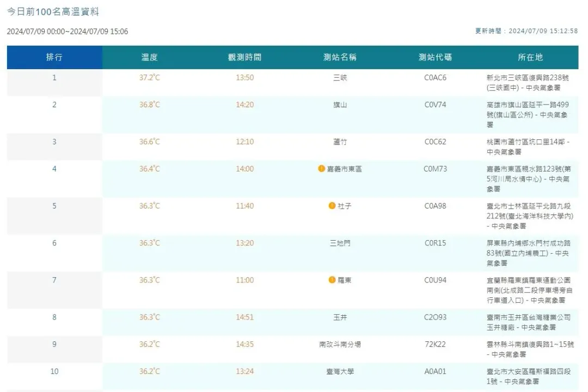588x392 pixels.
Task: Click the date range 2024/07/09 00:00~2024/07/09 15:06
Action: pos(68,32)
